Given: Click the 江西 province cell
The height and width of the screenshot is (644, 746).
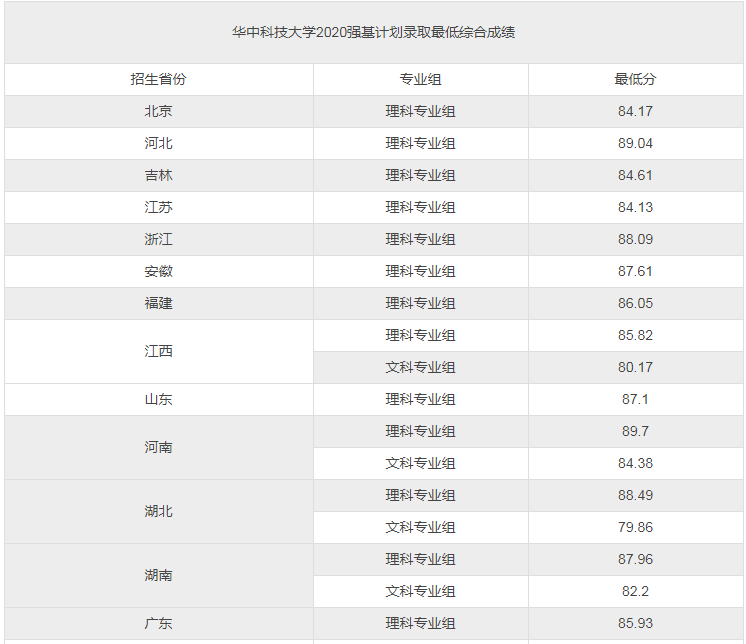Looking at the screenshot, I should [x=158, y=351].
